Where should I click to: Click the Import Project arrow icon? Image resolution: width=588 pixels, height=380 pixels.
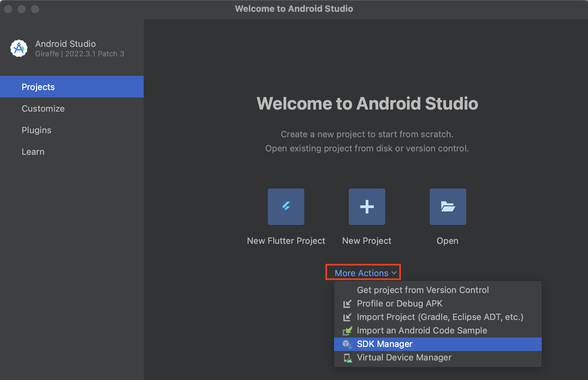[347, 317]
